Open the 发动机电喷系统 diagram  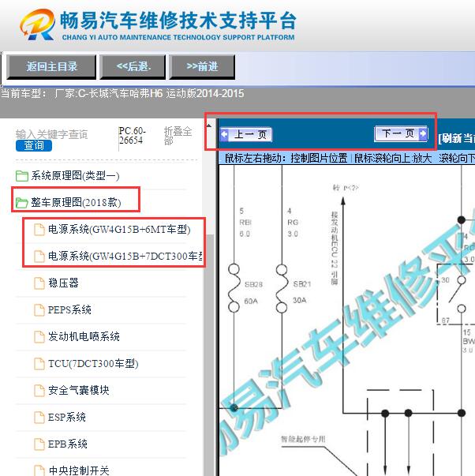click(84, 336)
